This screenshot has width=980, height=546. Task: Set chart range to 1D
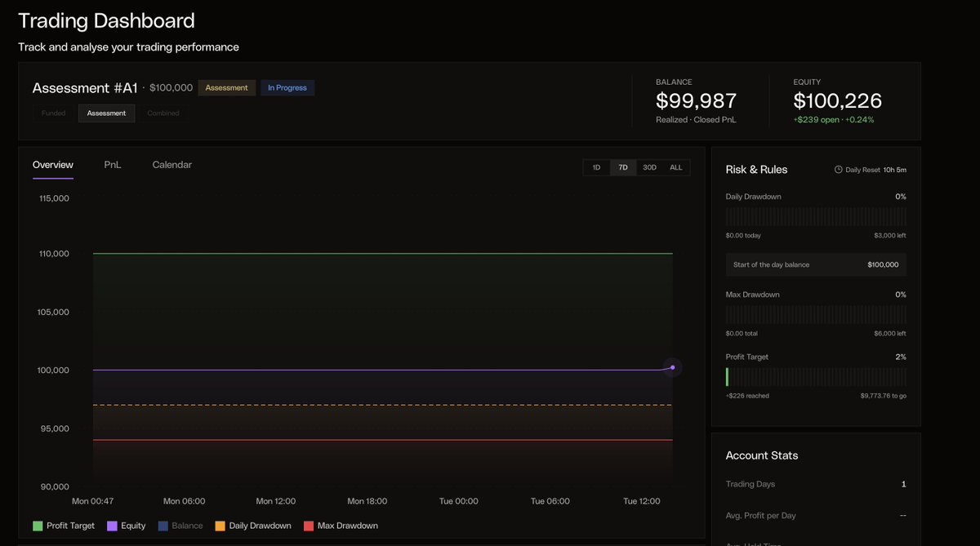[x=596, y=167]
